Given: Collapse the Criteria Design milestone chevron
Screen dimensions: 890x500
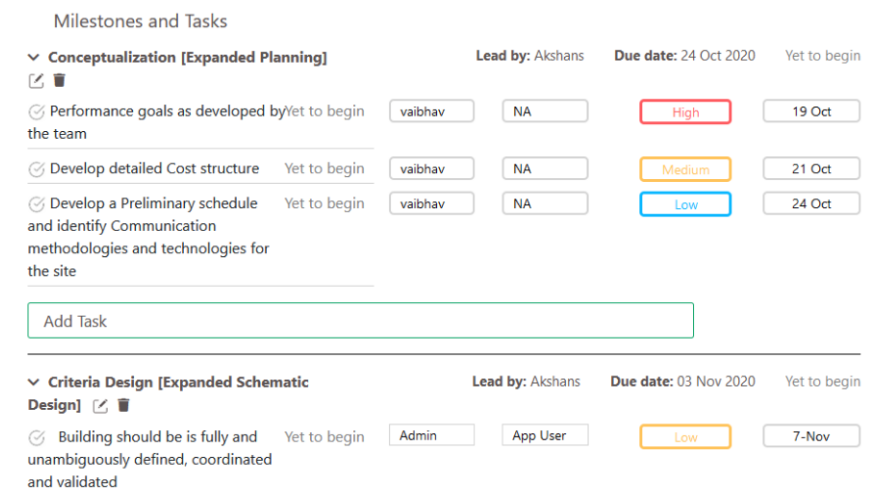Looking at the screenshot, I should click(33, 383).
